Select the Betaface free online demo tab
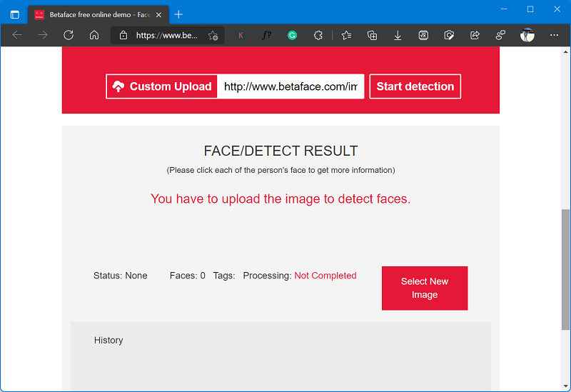This screenshot has height=392, width=571. (x=98, y=15)
